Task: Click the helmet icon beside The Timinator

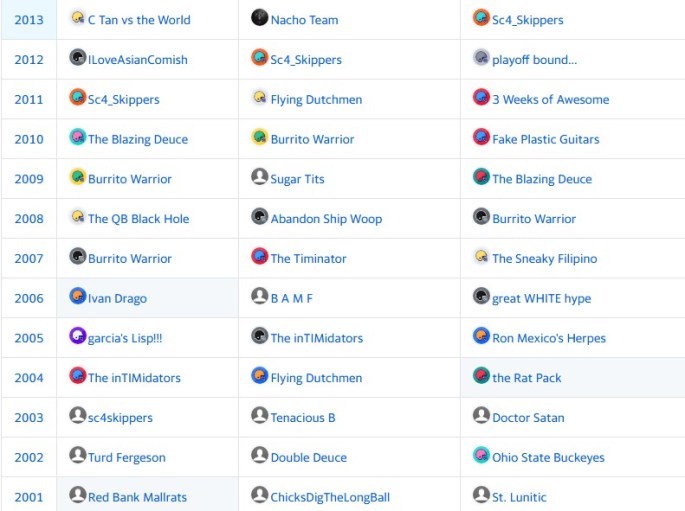Action: tap(260, 257)
